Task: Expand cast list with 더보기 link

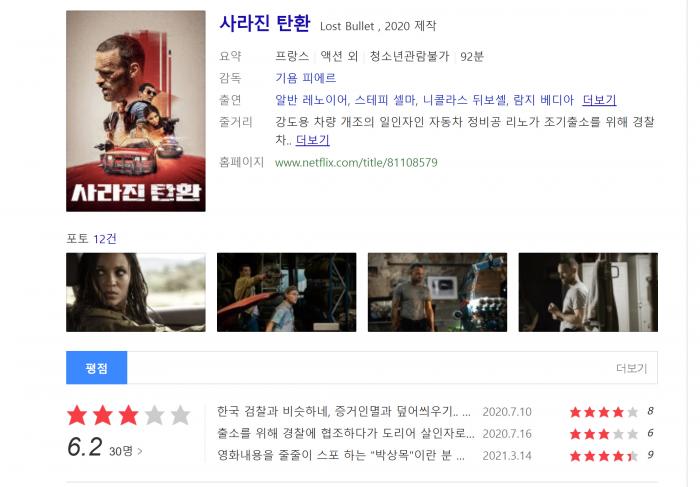Action: pyautogui.click(x=600, y=100)
